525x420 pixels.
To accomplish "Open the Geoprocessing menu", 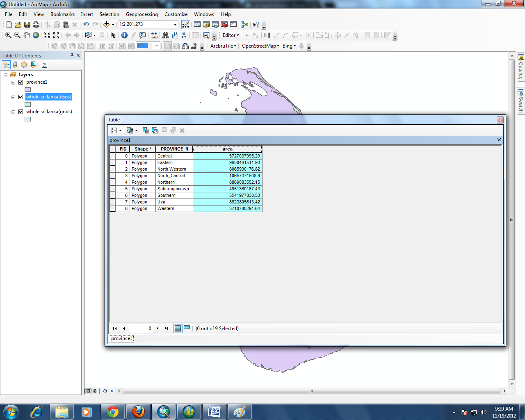I will 142,14.
